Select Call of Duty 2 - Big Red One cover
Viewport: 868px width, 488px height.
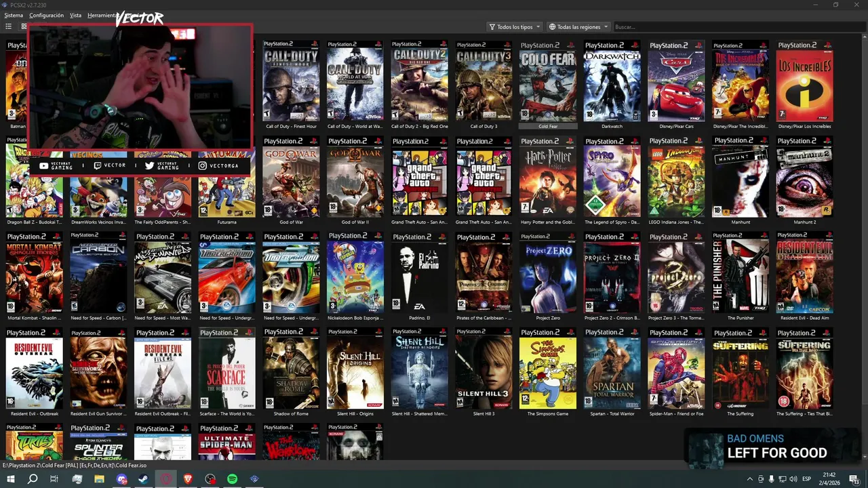[419, 81]
